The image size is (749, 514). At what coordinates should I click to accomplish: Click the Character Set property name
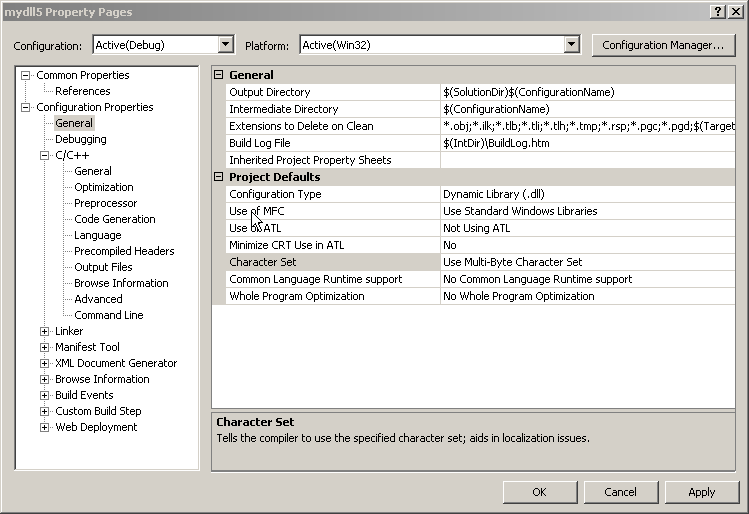263,262
